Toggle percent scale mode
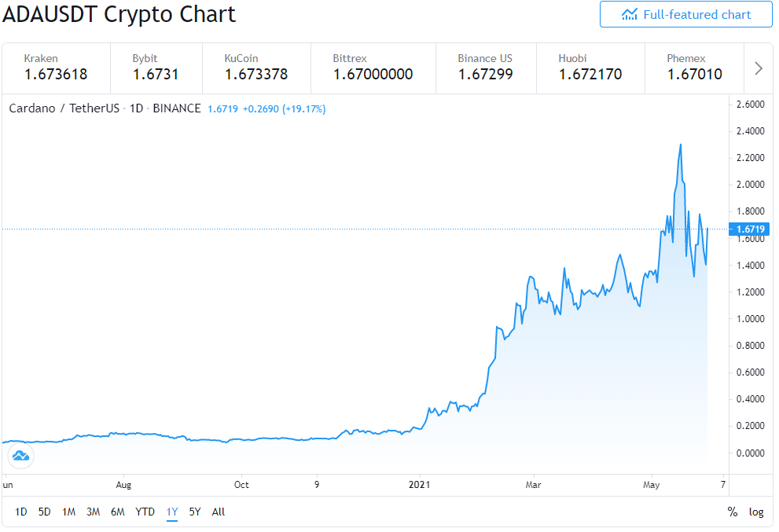779x532 pixels. pyautogui.click(x=733, y=512)
